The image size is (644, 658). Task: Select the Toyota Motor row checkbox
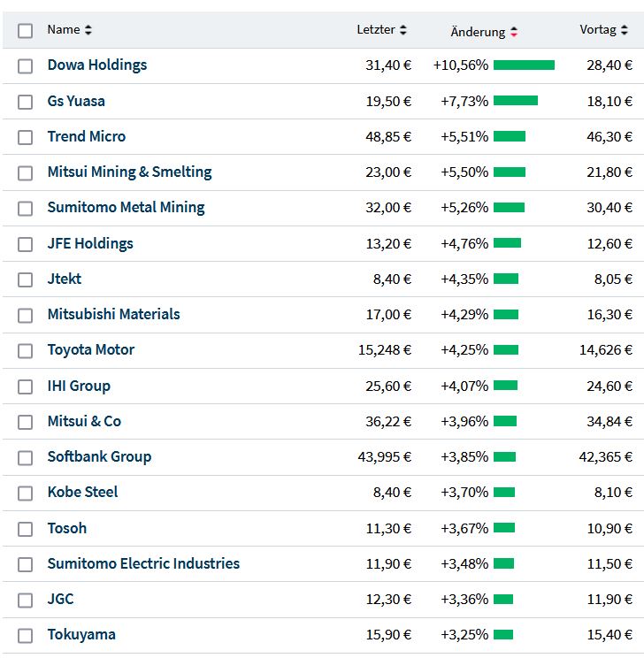[25, 351]
